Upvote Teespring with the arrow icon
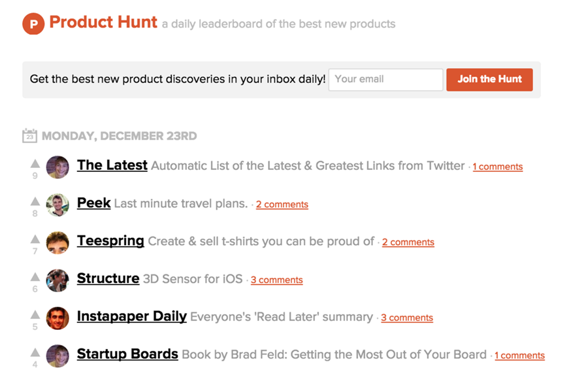This screenshot has height=377, width=588. (35, 239)
